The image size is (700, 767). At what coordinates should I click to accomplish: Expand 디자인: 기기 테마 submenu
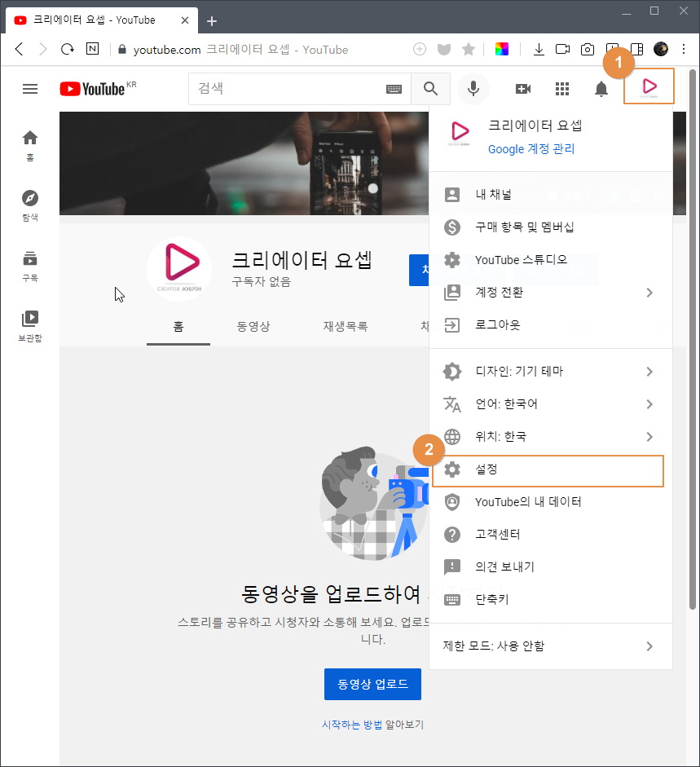[x=551, y=372]
